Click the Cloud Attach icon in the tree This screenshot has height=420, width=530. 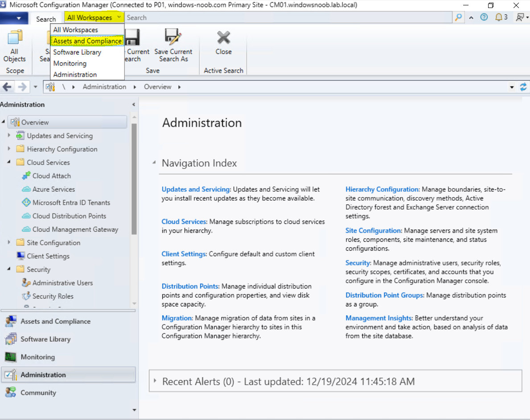26,176
